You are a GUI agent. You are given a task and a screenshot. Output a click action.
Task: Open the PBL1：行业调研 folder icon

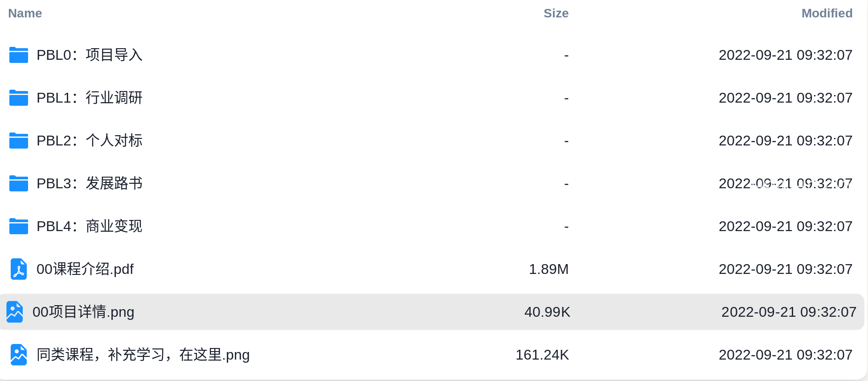pos(19,98)
